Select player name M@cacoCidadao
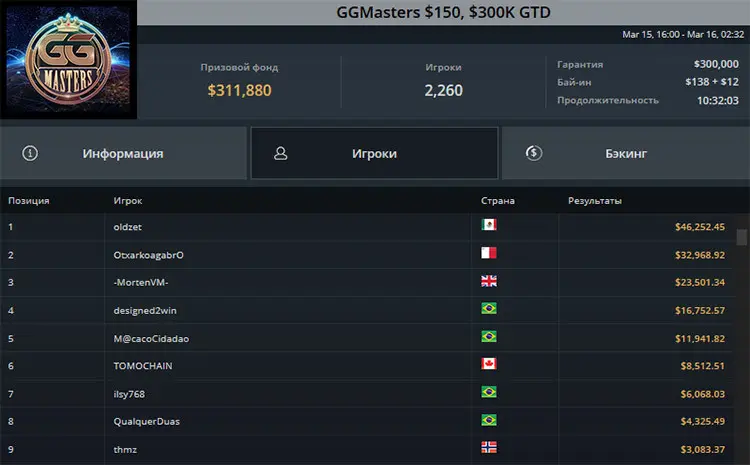Screen dimensions: 750x465 tap(151, 338)
